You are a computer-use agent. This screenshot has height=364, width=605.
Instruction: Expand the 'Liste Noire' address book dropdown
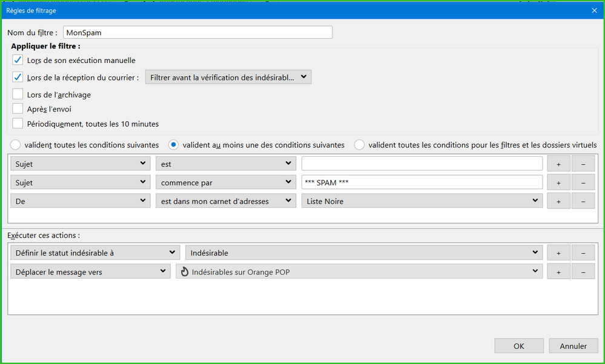click(422, 201)
